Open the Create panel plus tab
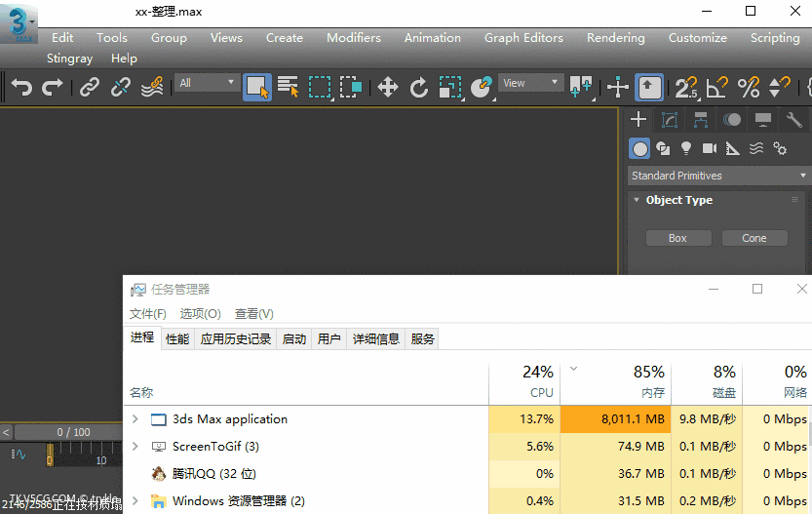The height and width of the screenshot is (514, 812). (638, 120)
